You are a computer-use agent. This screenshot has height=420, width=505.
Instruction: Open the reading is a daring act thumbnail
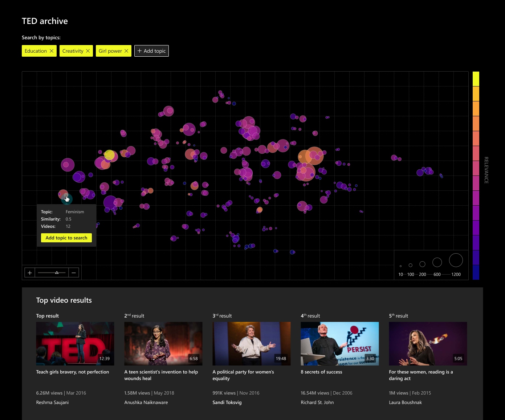[428, 343]
